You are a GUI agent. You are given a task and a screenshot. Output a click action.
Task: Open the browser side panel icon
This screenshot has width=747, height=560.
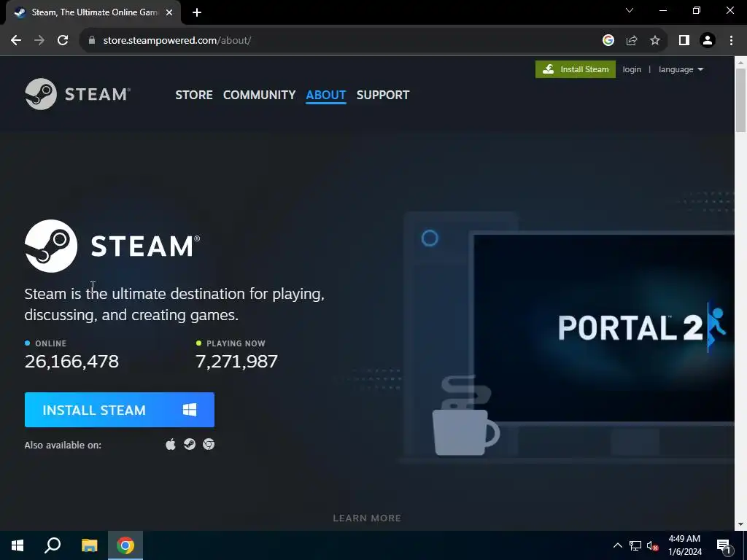(x=684, y=41)
